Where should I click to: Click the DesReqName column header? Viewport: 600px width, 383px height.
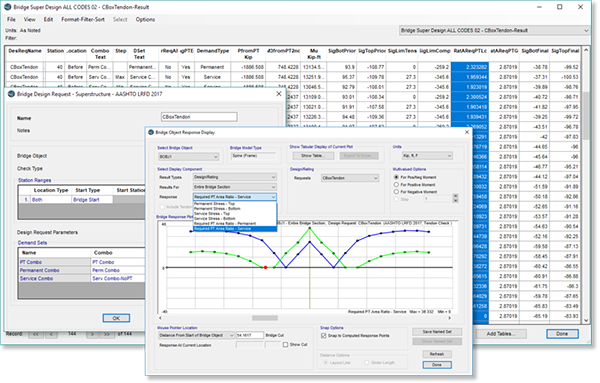(24, 54)
